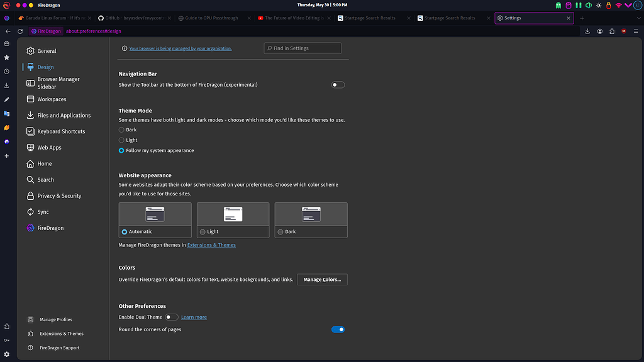Switch to the Guide to GPU Passthrough tab
Image resolution: width=644 pixels, height=362 pixels.
tap(210, 18)
